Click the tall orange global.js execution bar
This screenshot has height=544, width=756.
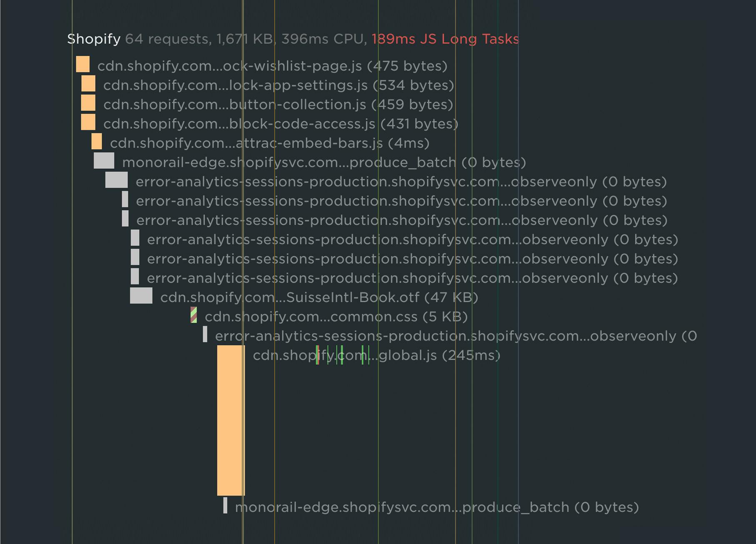tap(230, 420)
